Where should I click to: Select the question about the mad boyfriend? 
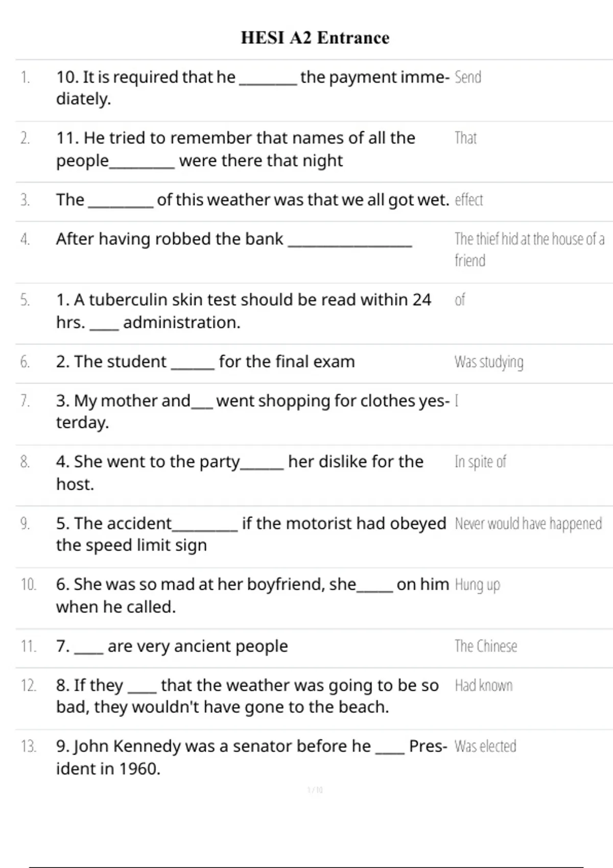pyautogui.click(x=252, y=595)
